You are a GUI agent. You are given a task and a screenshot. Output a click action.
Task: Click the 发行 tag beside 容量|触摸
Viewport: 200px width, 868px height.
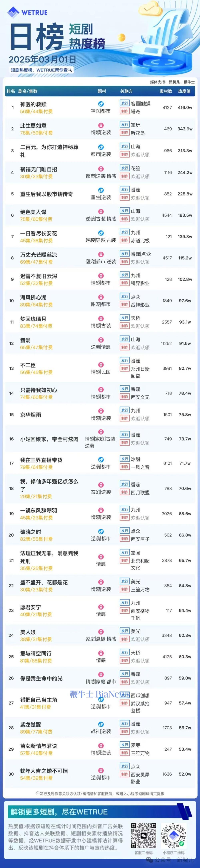tap(125, 103)
